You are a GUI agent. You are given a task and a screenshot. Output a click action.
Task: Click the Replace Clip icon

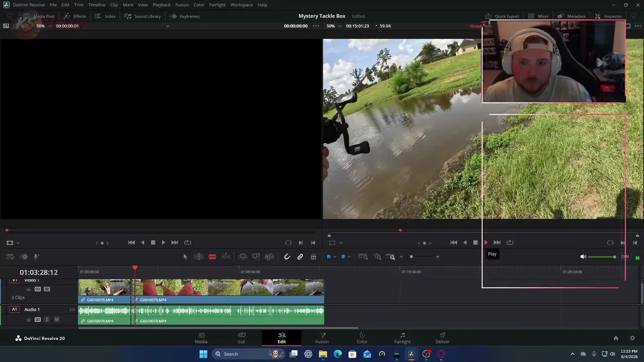tap(270, 257)
